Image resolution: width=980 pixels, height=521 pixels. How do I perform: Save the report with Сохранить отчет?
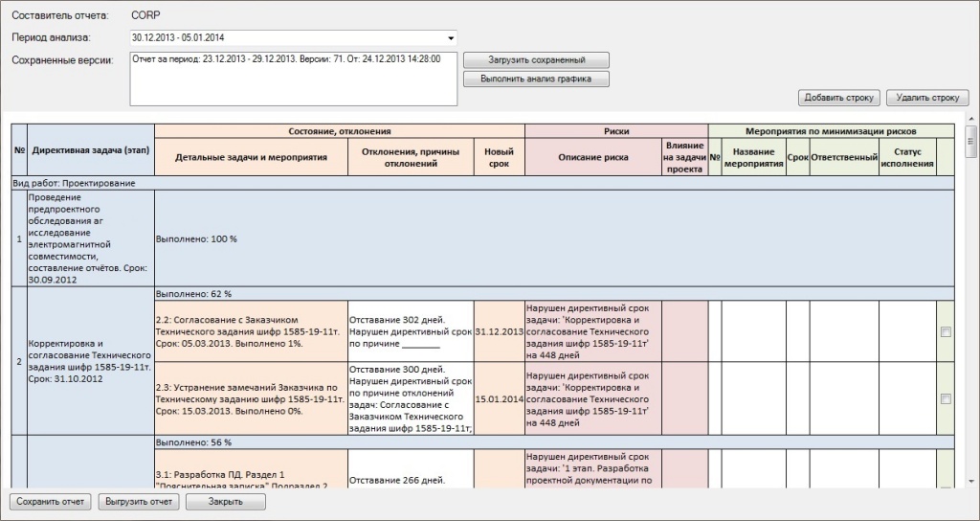(x=50, y=502)
